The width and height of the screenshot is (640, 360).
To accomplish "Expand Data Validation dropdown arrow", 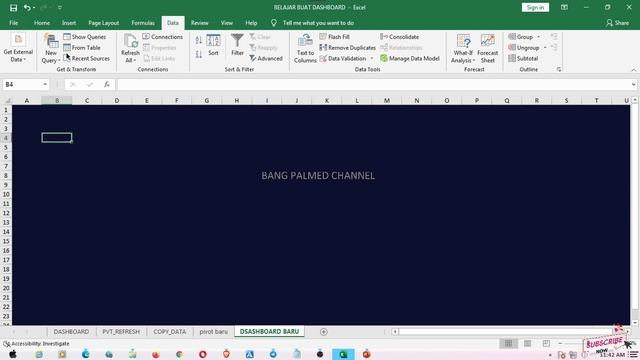I will [372, 58].
